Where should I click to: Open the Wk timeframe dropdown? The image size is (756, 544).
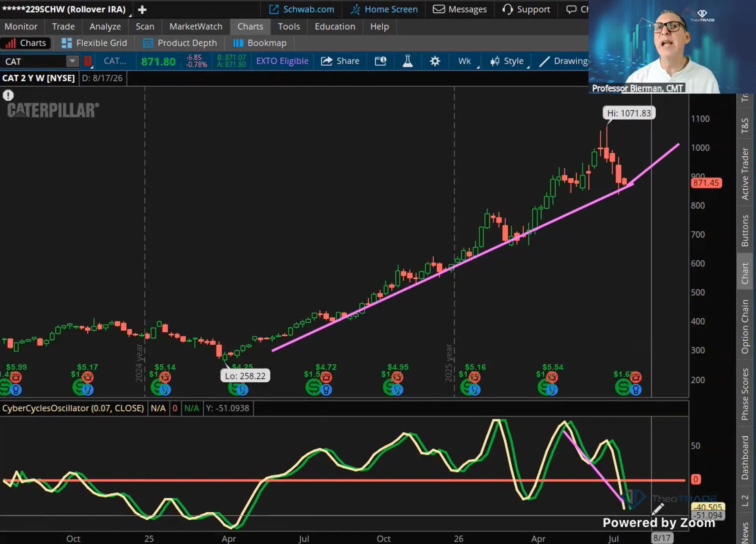(466, 61)
